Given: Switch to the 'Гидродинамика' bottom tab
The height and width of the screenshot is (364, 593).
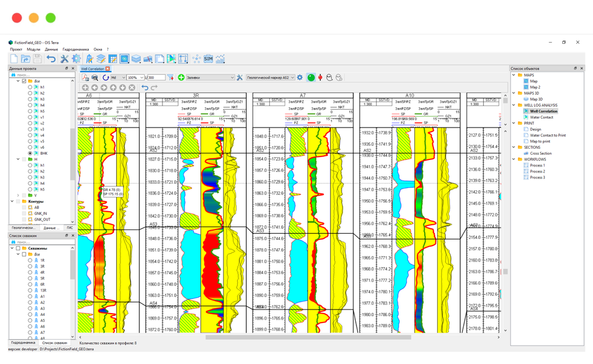Looking at the screenshot, I should 23,343.
